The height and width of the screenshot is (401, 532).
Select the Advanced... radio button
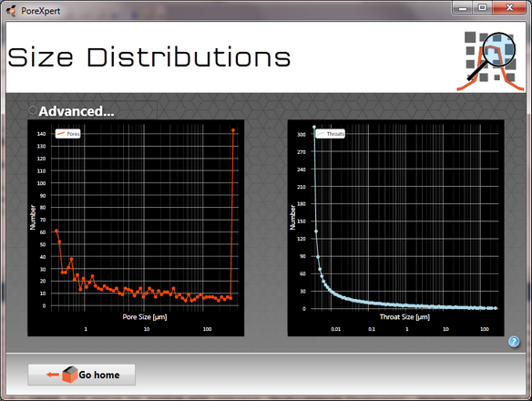[x=32, y=110]
